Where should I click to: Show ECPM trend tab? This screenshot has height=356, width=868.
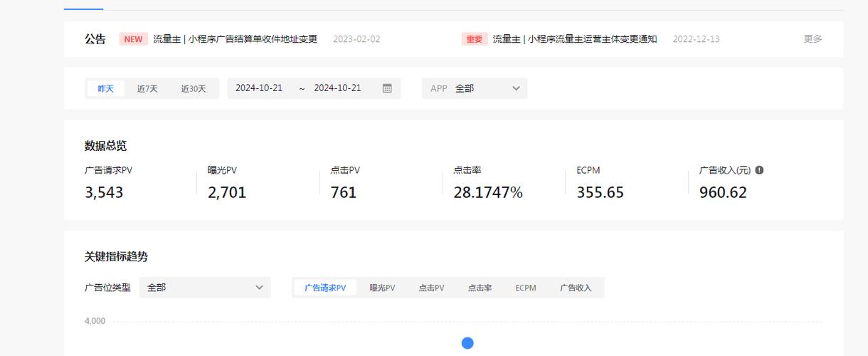click(x=526, y=288)
